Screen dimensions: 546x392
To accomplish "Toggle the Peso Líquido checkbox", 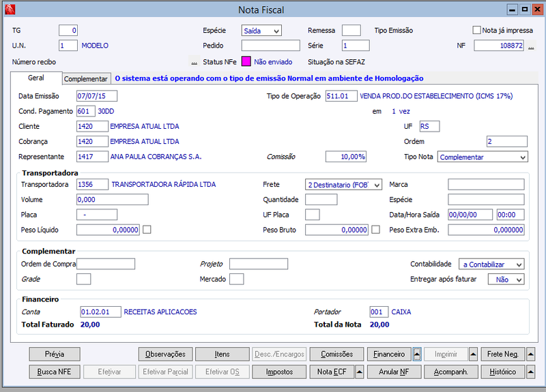I will point(147,230).
